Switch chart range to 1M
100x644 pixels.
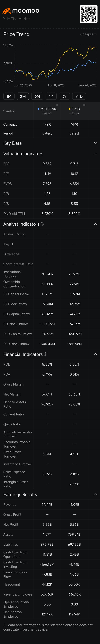9,96
